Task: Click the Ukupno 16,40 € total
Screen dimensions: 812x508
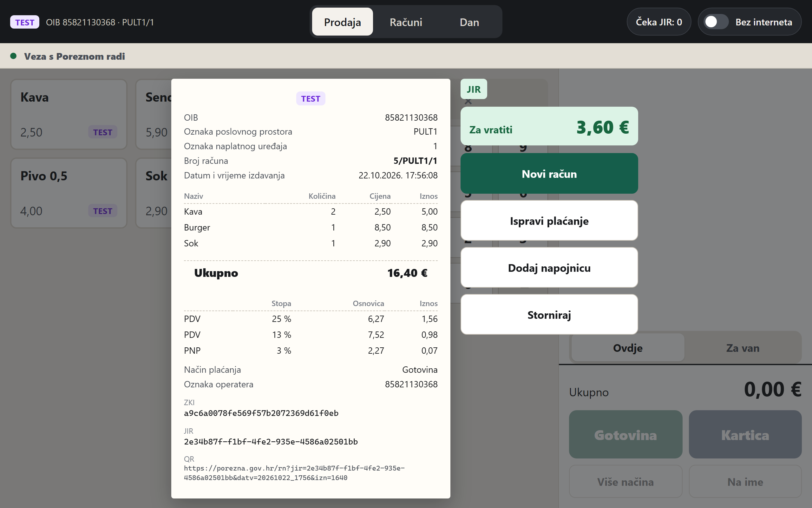Action: 311,273
